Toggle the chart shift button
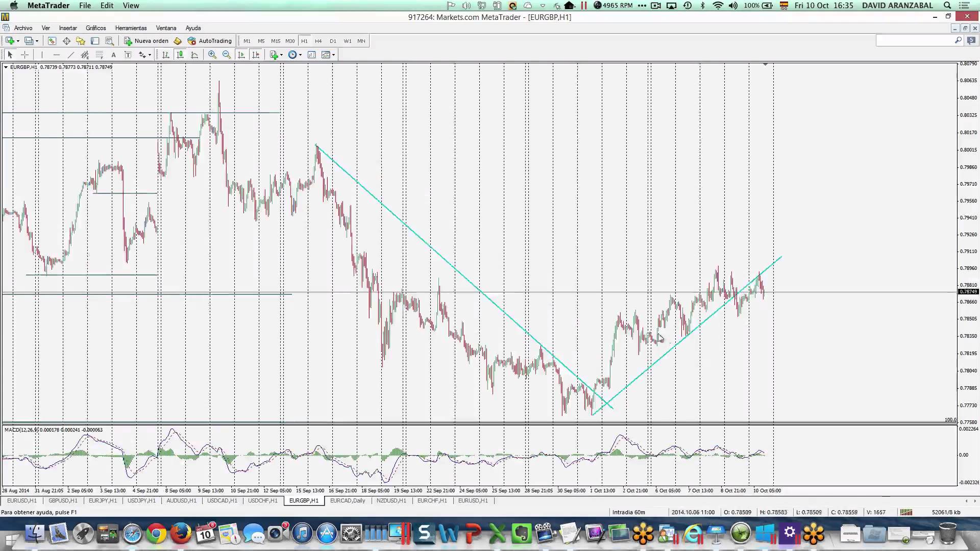The image size is (980, 551). pyautogui.click(x=256, y=55)
